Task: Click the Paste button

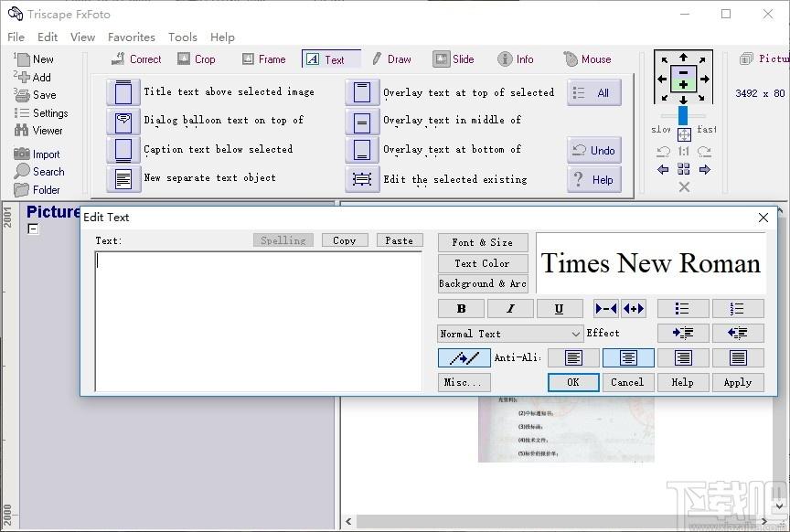Action: tap(400, 240)
